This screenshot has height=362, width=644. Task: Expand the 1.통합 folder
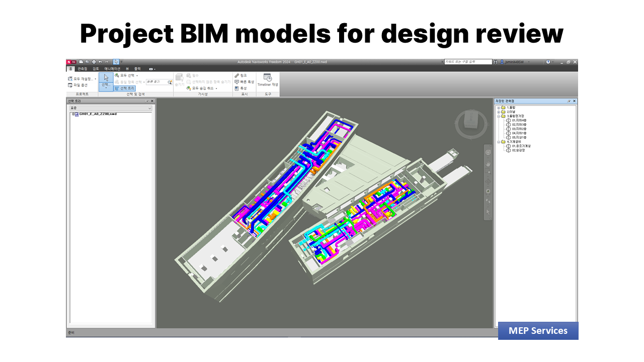[x=498, y=108]
